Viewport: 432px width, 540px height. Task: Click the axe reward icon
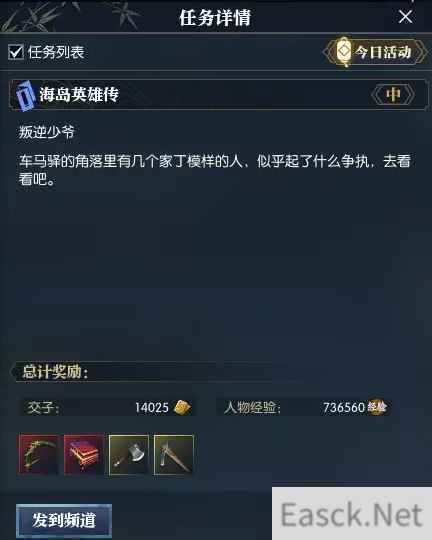coord(129,455)
